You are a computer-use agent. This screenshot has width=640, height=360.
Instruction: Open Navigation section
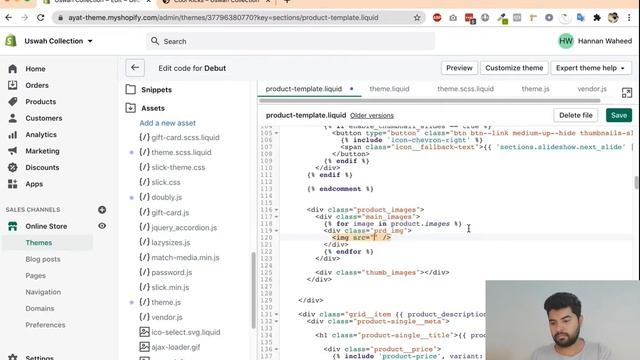point(43,292)
